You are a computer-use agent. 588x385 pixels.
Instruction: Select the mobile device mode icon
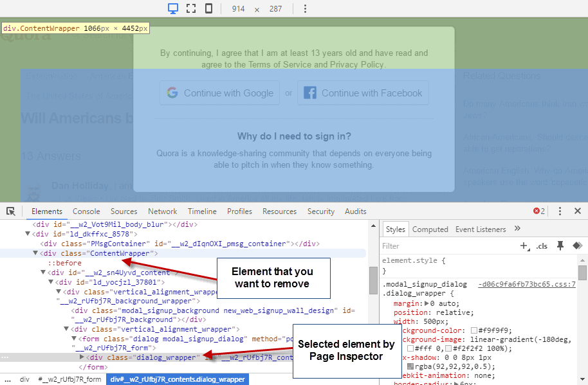(209, 8)
